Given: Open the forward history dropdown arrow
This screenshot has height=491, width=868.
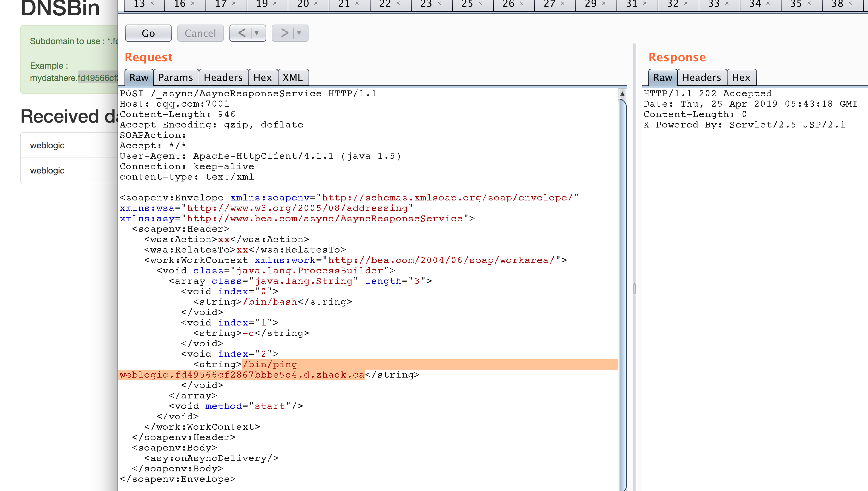Looking at the screenshot, I should 299,33.
